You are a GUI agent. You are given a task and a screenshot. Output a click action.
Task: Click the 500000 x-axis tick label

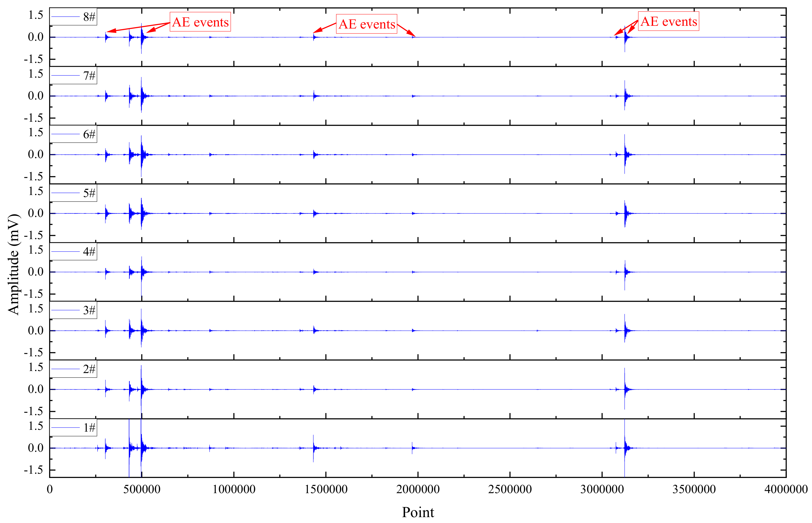point(142,489)
